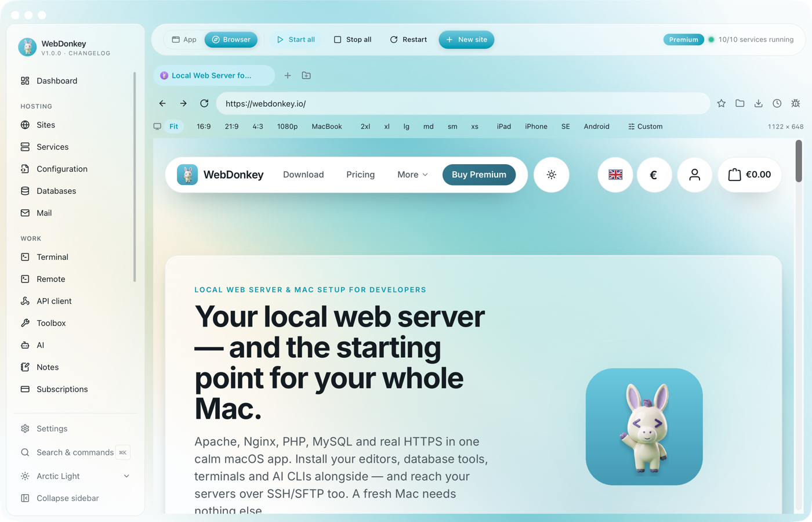Switch to Browser mode
812x522 pixels.
[231, 39]
